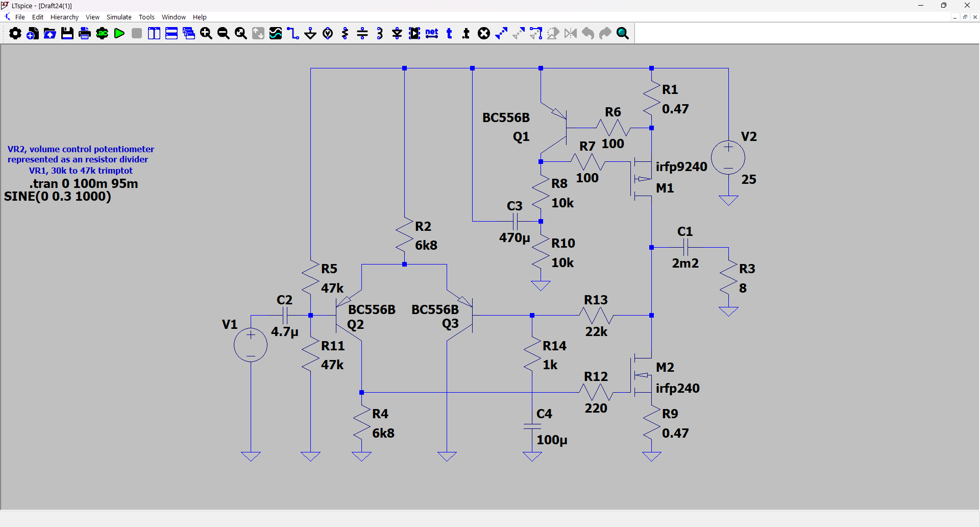Select the Resistor tool
Image resolution: width=980 pixels, height=527 pixels.
[x=345, y=34]
